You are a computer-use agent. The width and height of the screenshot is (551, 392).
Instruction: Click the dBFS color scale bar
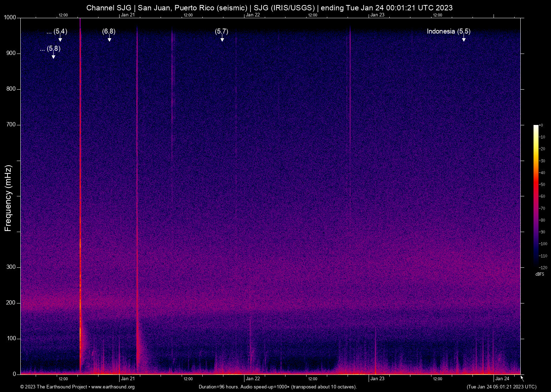point(536,196)
